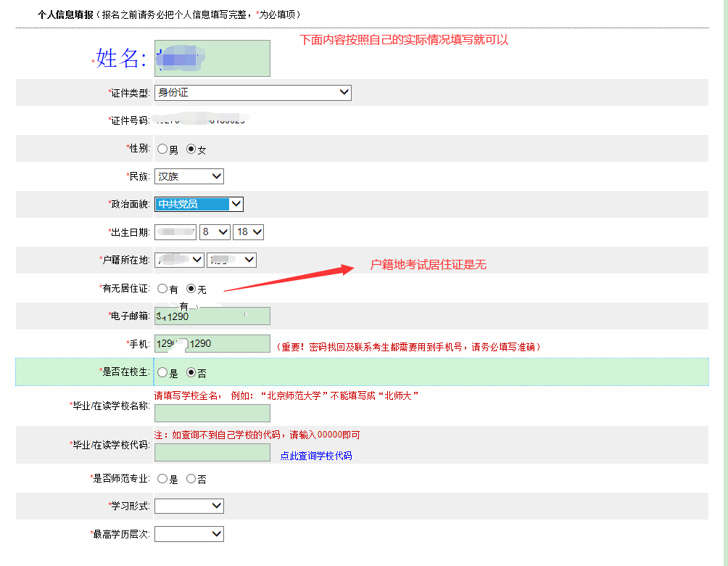Select 有 for 有无居住证
This screenshot has width=728, height=566.
click(x=162, y=288)
